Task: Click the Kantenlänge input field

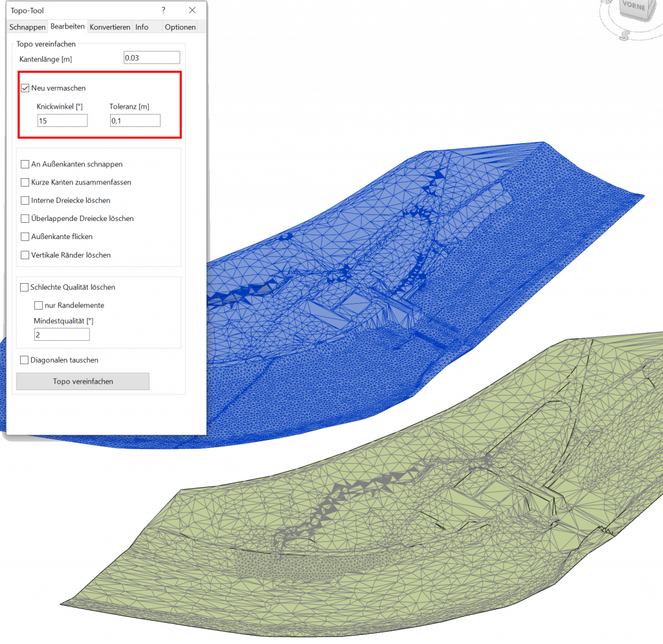Action: (152, 58)
